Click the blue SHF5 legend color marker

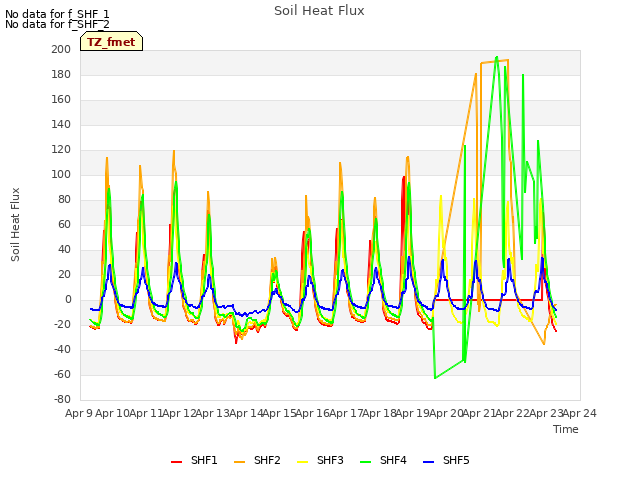tap(428, 462)
